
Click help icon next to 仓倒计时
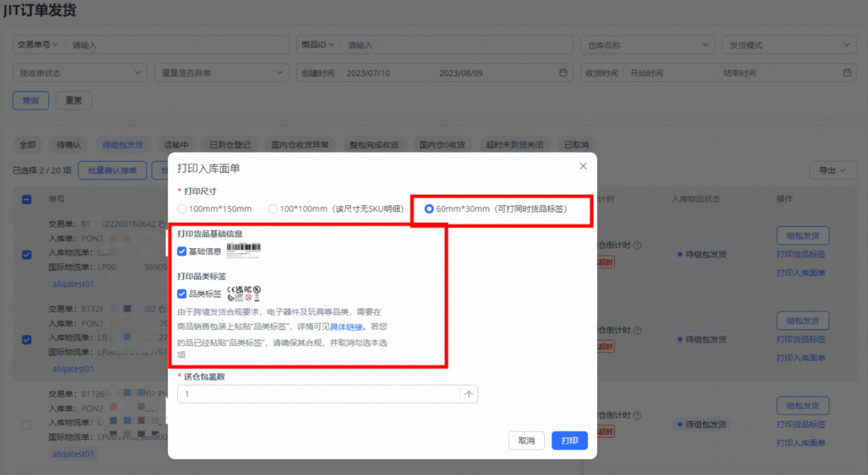637,246
